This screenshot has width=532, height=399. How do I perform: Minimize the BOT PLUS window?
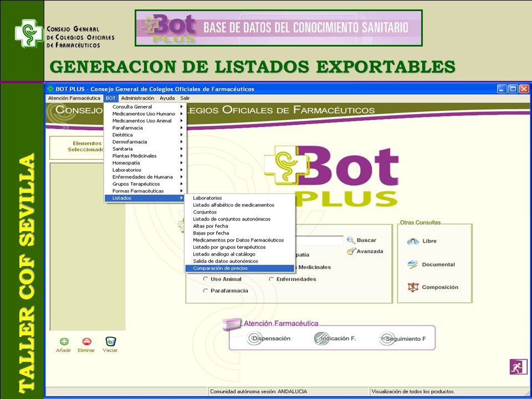tap(502, 89)
